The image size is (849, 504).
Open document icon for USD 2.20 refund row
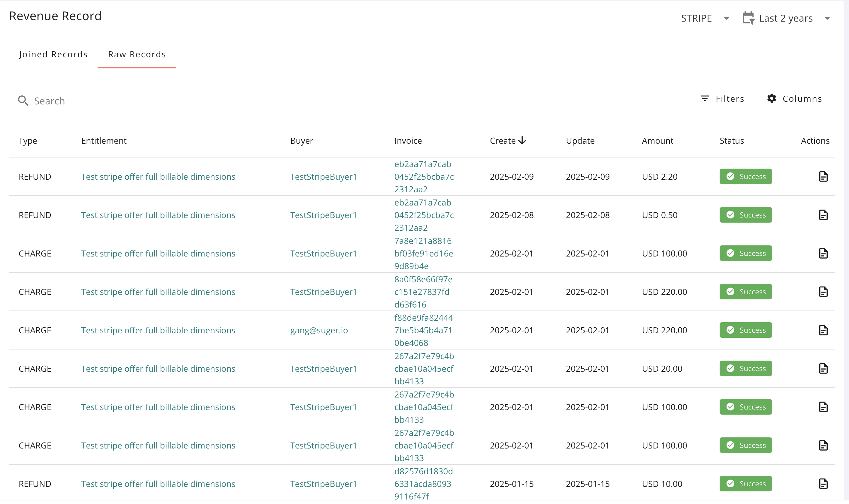pyautogui.click(x=823, y=177)
